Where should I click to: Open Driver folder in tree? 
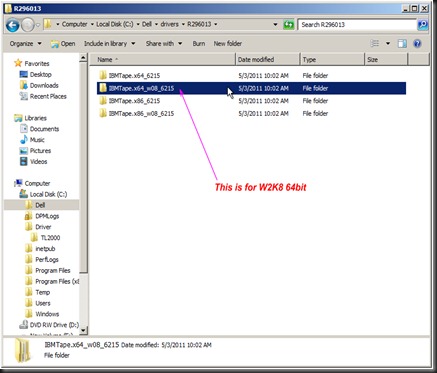43,227
